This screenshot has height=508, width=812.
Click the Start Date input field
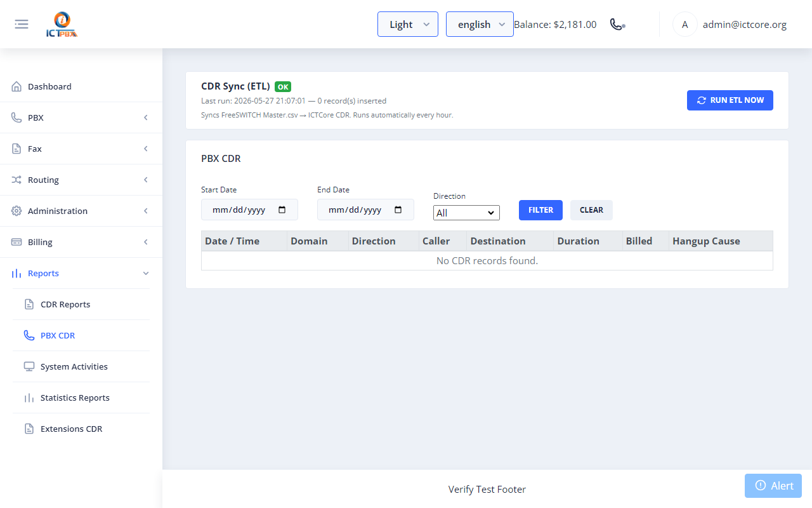pyautogui.click(x=249, y=210)
